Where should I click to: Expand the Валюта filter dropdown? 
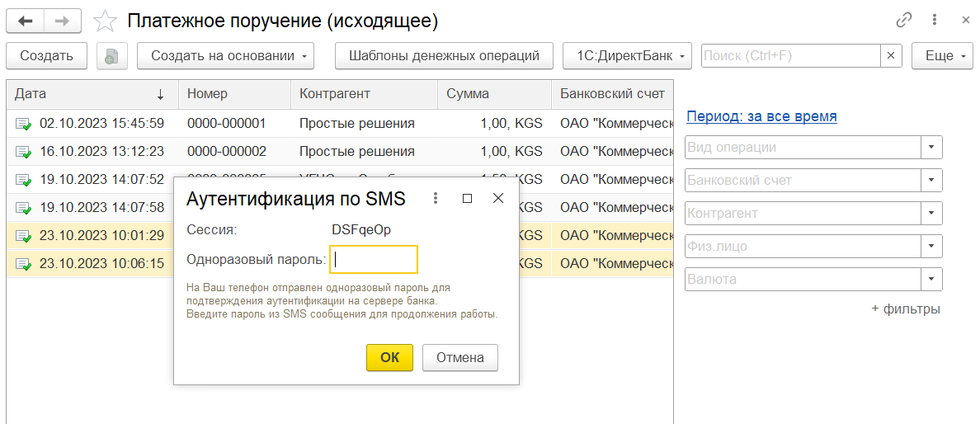[931, 280]
